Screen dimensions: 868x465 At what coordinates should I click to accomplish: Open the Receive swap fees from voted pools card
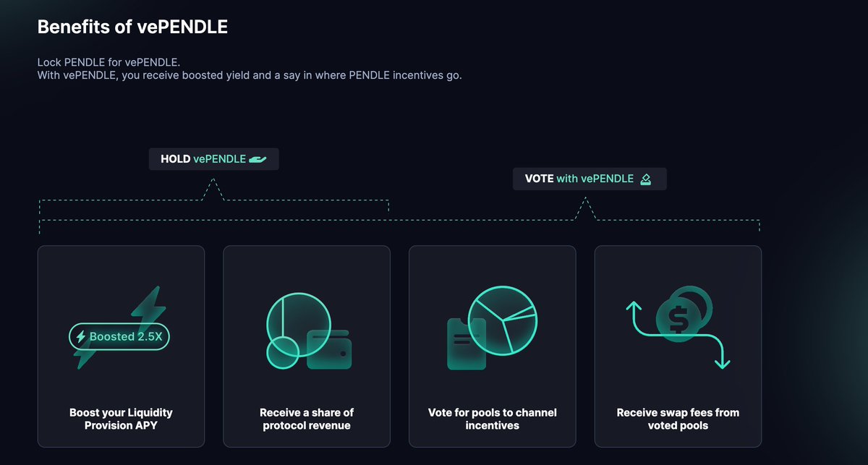pos(678,346)
